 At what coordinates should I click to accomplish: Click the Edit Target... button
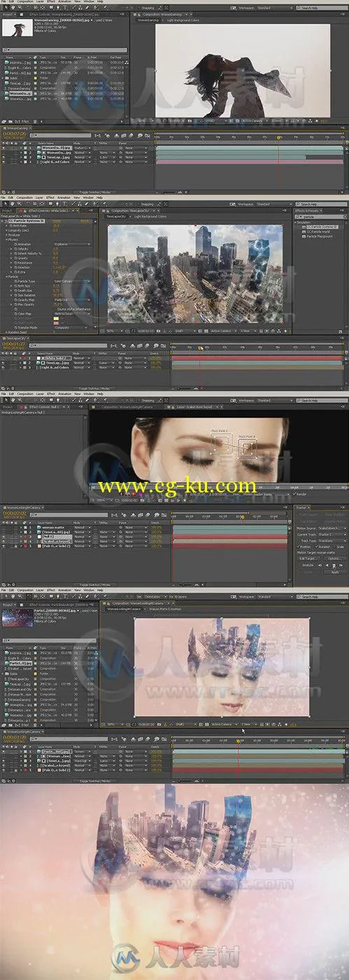309,558
